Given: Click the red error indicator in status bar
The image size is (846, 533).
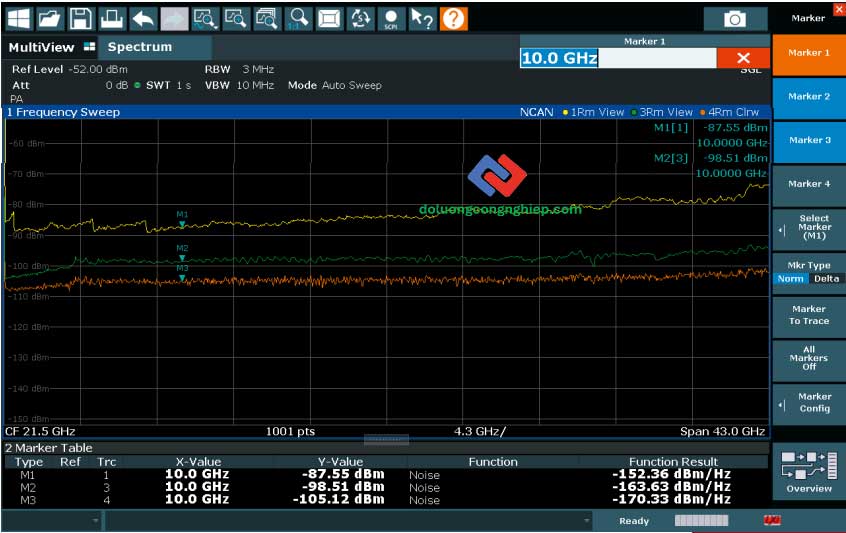Looking at the screenshot, I should tap(772, 520).
